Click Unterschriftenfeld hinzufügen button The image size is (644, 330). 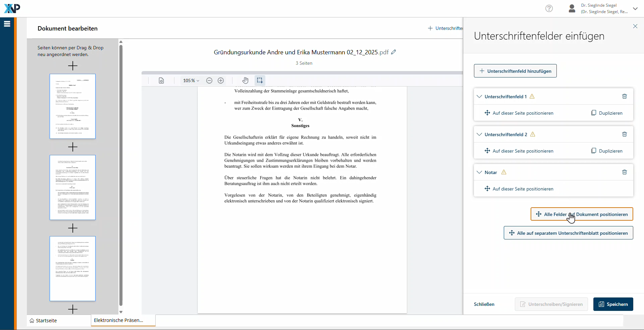515,71
